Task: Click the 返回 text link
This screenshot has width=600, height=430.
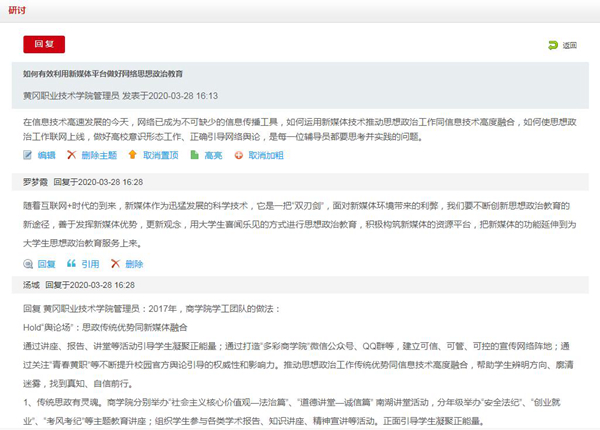Action: (569, 45)
